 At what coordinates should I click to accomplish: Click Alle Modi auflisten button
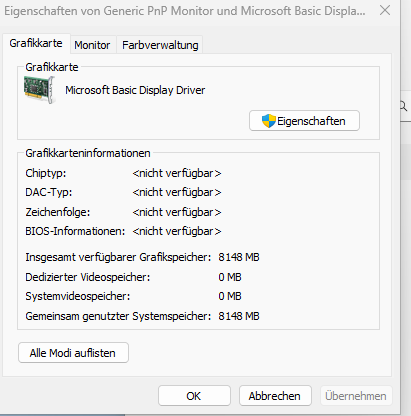click(73, 353)
